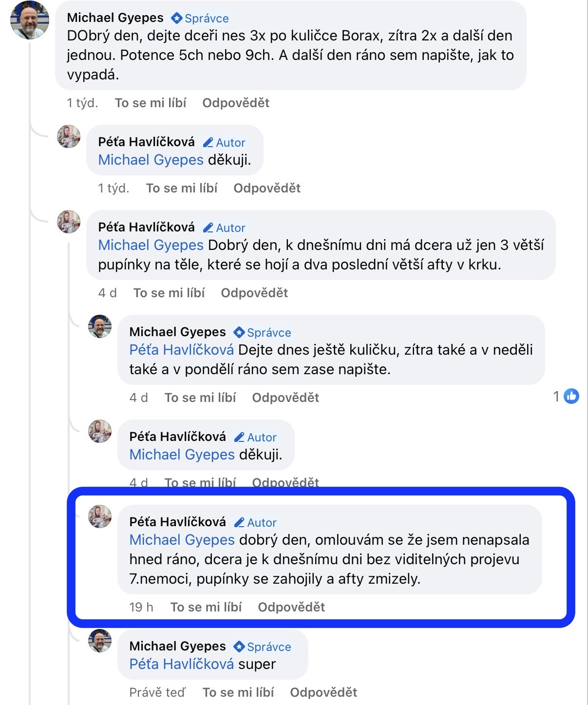Viewport: 588px width, 705px height.
Task: Open the Michael Gyepes mention in the highlighted comment
Action: pyautogui.click(x=182, y=540)
